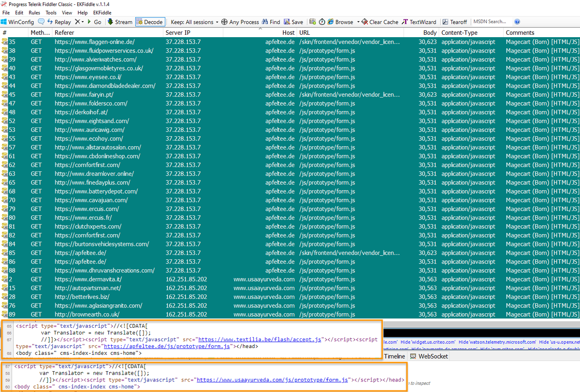The width and height of the screenshot is (580, 392).
Task: Select row with referer https://www.flaggen-online.de/
Action: (290, 42)
